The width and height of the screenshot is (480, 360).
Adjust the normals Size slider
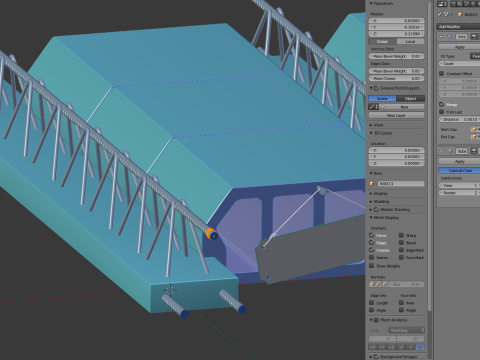pos(406,284)
